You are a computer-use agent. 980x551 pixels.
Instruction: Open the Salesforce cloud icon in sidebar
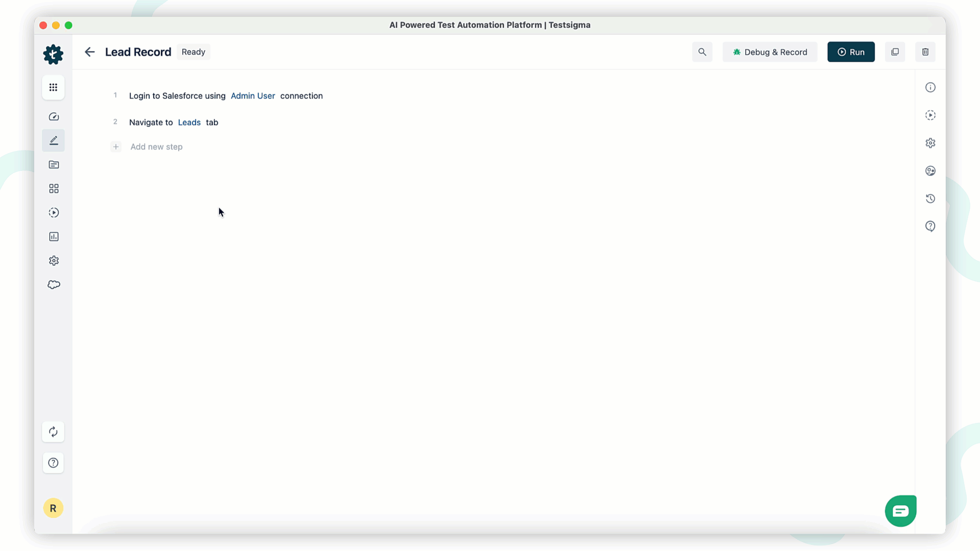point(54,285)
